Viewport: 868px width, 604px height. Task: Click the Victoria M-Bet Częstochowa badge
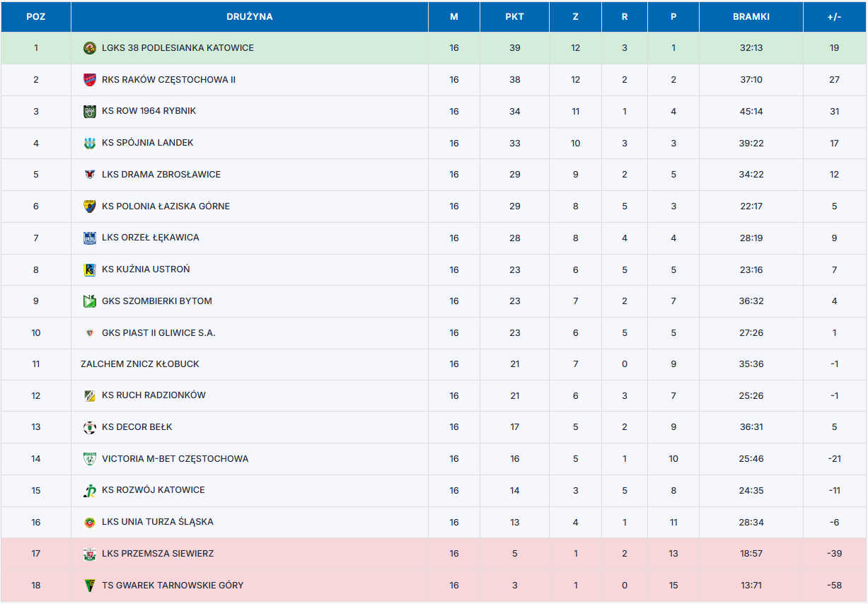[89, 459]
